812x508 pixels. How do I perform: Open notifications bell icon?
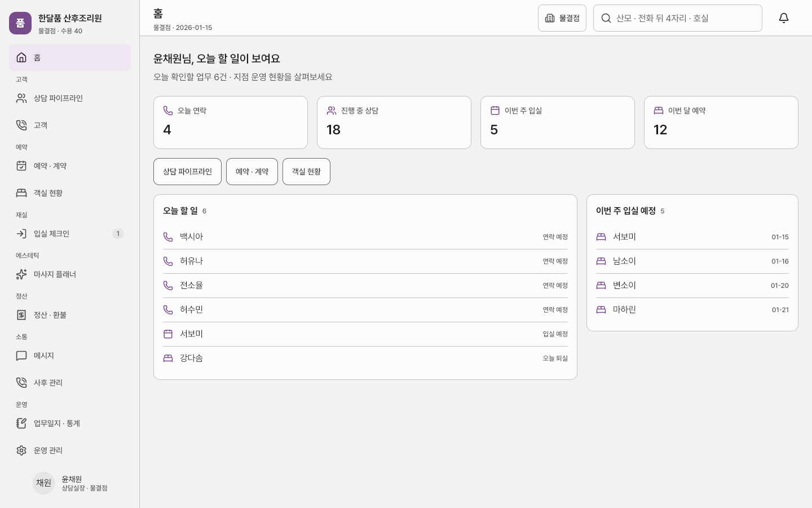784,18
